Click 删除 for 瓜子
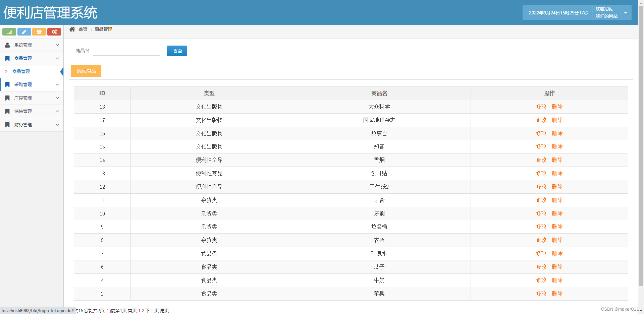Viewport: 644px width, 314px height. [557, 267]
